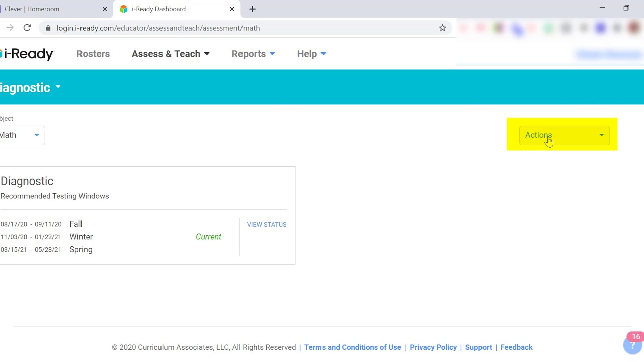The height and width of the screenshot is (362, 644).
Task: Bookmark this page with the star icon
Action: click(x=442, y=28)
